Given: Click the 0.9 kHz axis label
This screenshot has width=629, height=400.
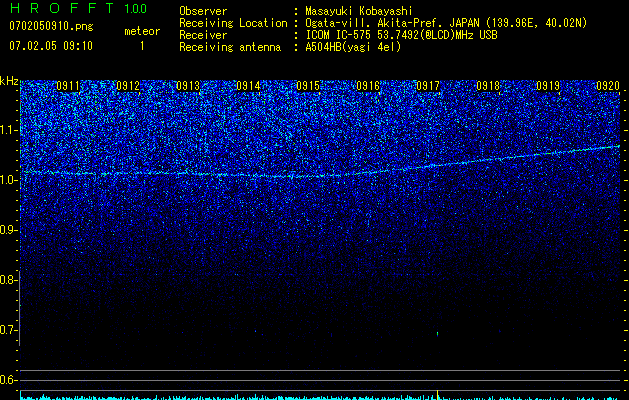Looking at the screenshot, I should (8, 230).
